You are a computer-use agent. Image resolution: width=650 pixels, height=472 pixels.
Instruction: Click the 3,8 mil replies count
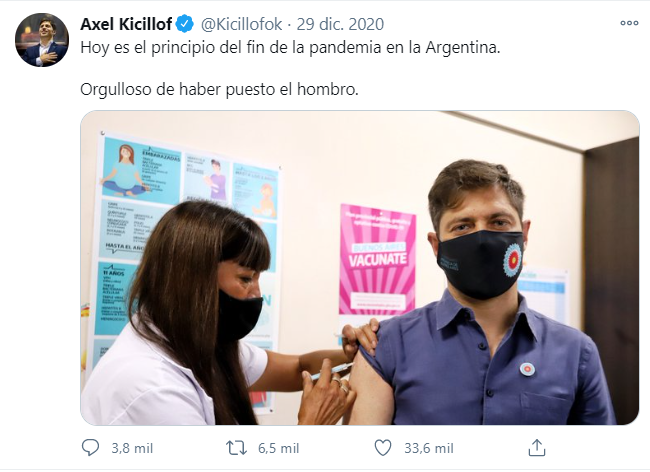tap(132, 448)
